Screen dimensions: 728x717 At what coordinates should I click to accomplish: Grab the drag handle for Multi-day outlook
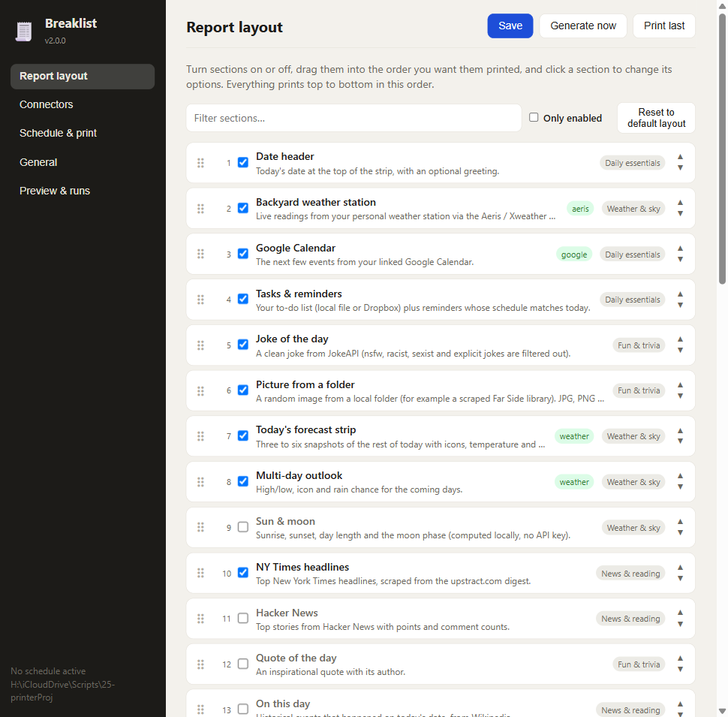(x=200, y=481)
